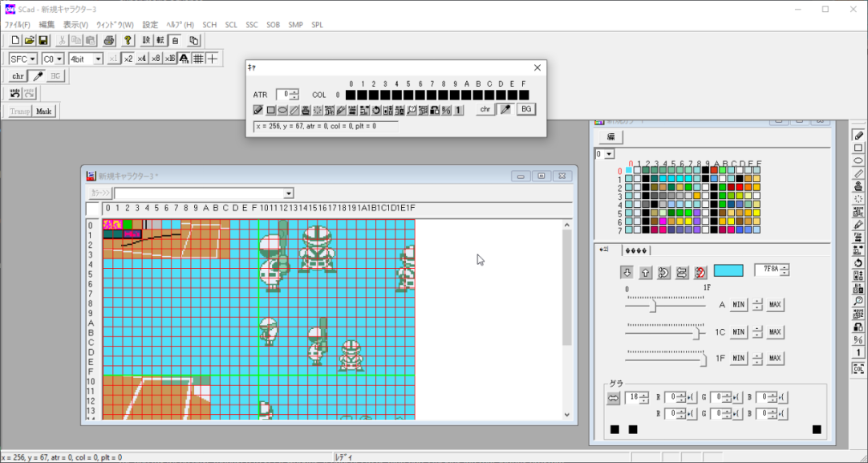Toggle the crosshair cursor button
868x463 pixels.
[x=212, y=59]
